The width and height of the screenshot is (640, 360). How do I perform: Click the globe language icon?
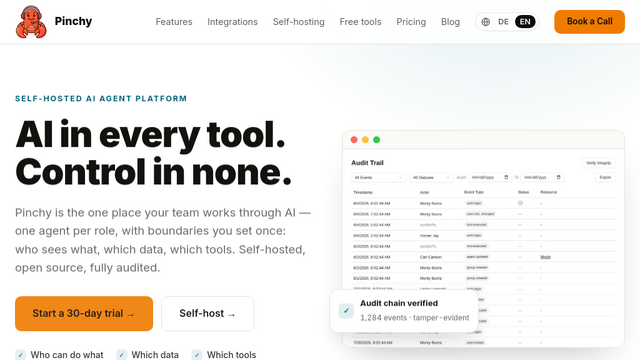pos(486,22)
